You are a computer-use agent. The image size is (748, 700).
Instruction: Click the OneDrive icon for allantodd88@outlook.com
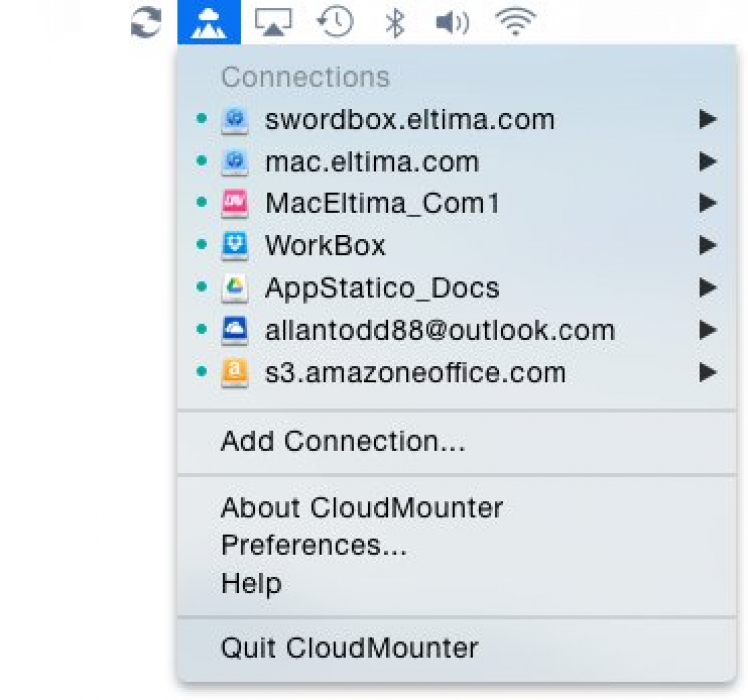pos(235,330)
